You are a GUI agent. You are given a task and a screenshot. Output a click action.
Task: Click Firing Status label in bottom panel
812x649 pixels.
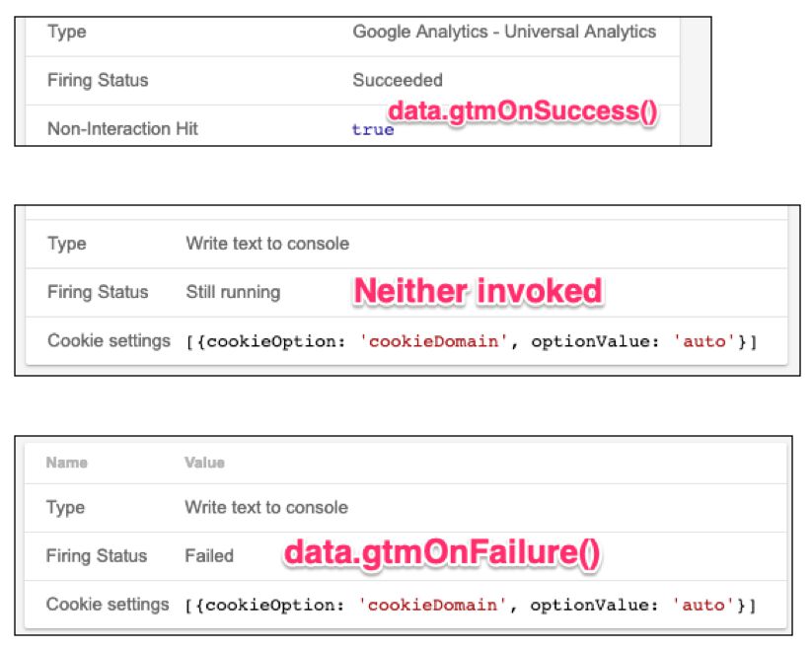(x=97, y=556)
